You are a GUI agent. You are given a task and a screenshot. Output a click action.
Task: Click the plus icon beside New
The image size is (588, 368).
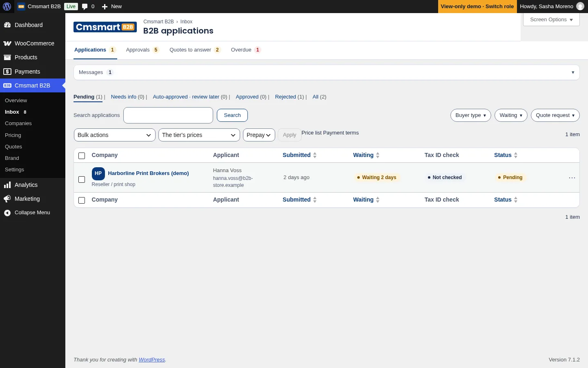[105, 7]
